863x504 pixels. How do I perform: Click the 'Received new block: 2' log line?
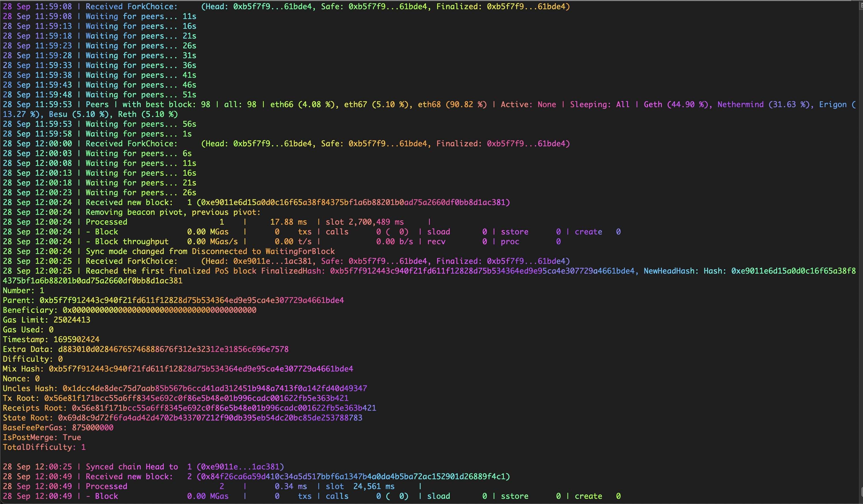(256, 477)
